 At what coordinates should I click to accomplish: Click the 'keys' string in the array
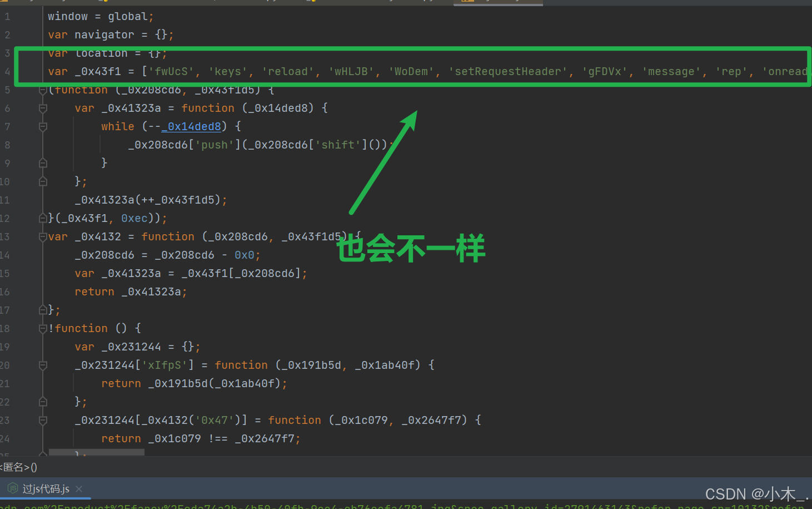[x=228, y=72]
